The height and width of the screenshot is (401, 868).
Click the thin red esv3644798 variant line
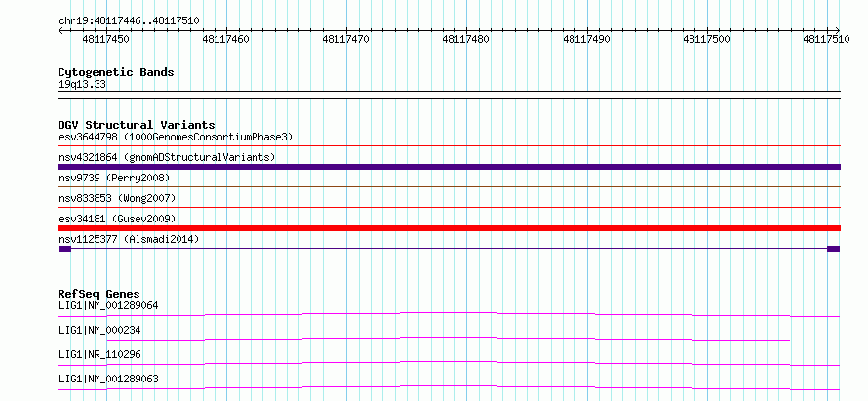pyautogui.click(x=449, y=146)
